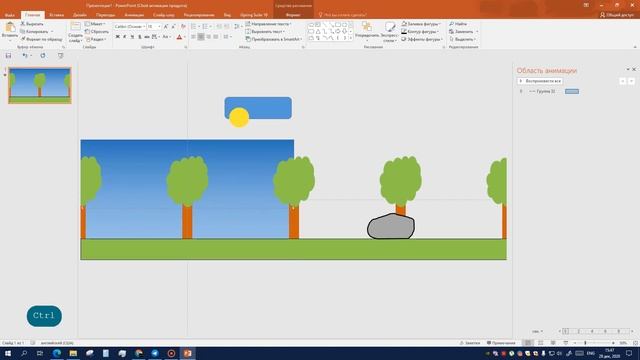Viewport: 640px width, 360px height.
Task: Redo the last action
Action: tap(43, 56)
